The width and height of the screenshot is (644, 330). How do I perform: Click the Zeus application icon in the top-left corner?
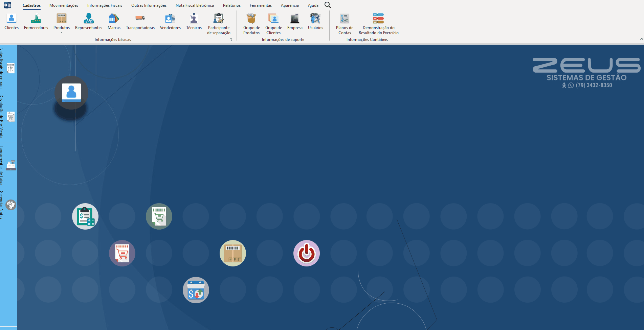click(7, 5)
